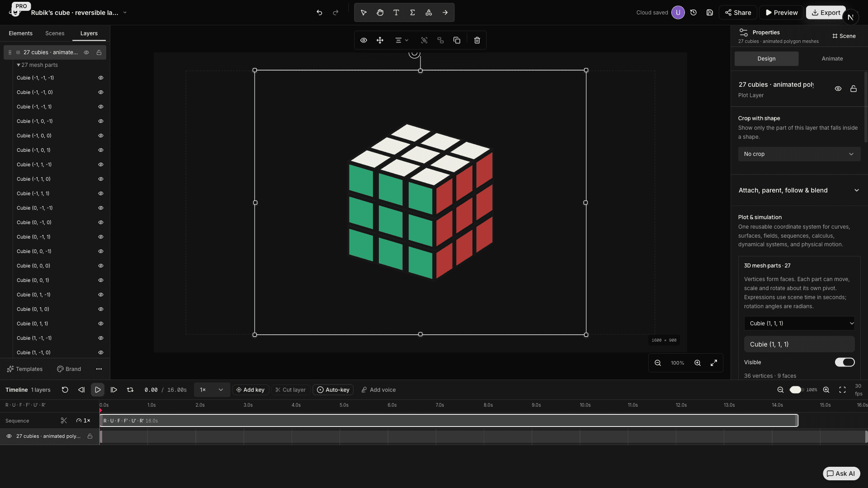
Task: Cut sequence with scissors icon
Action: 64,421
